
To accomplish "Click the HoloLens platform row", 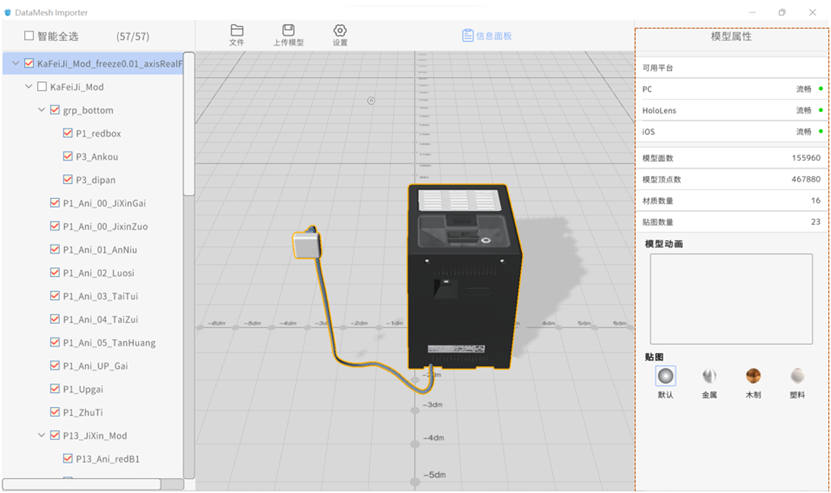I will pos(731,110).
